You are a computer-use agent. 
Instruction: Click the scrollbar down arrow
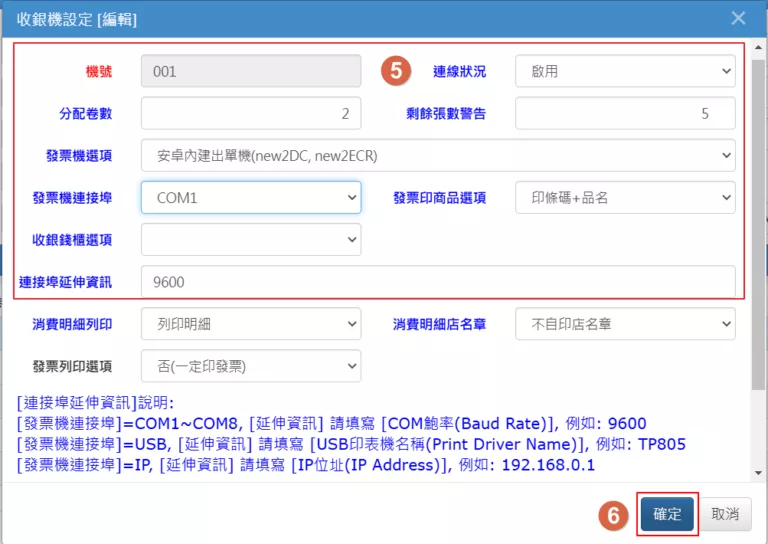(x=758, y=473)
